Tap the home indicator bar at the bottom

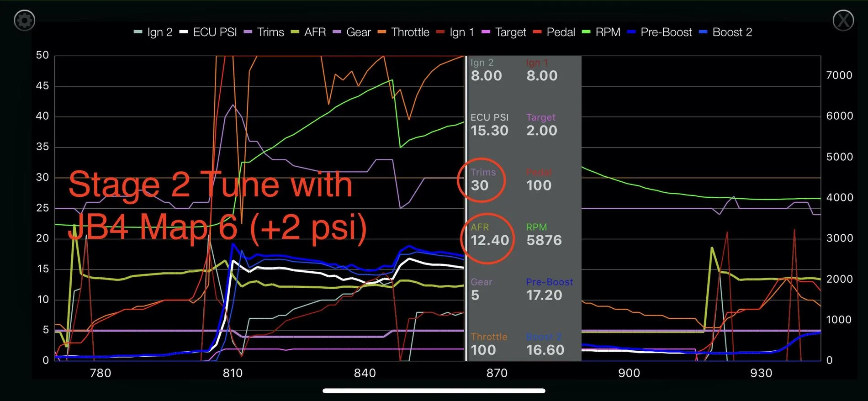pyautogui.click(x=434, y=391)
